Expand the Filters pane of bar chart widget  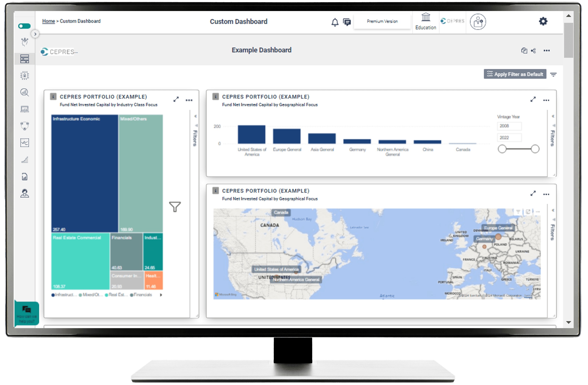(554, 116)
